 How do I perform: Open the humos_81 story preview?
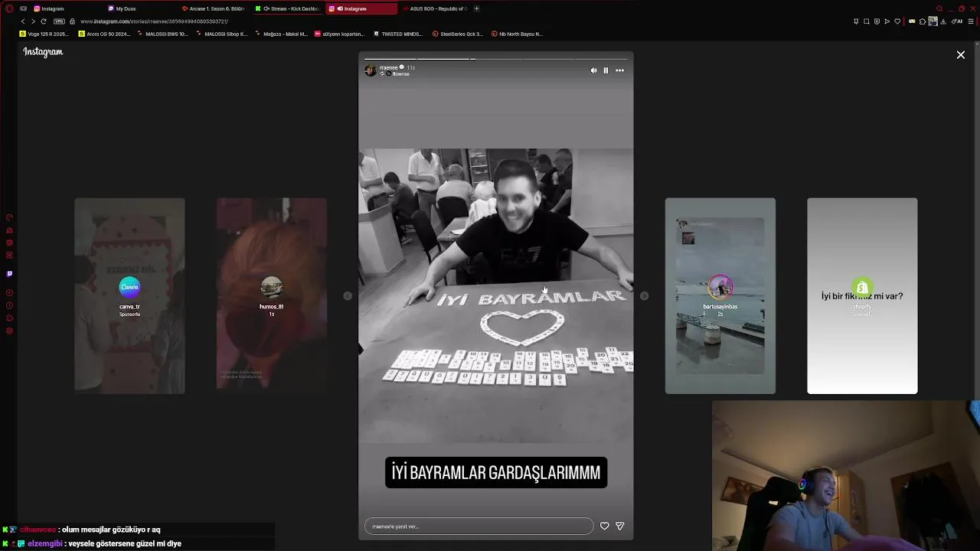[x=272, y=296]
